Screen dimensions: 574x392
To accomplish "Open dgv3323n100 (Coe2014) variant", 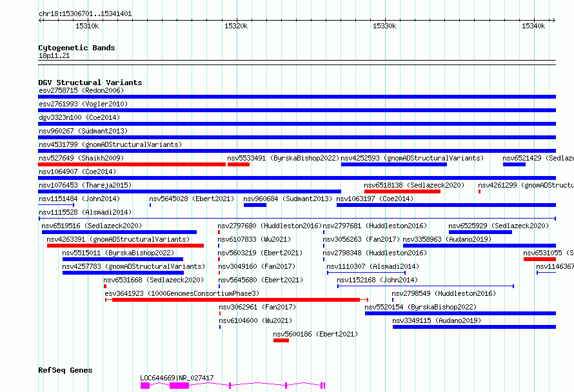I will click(x=79, y=117).
